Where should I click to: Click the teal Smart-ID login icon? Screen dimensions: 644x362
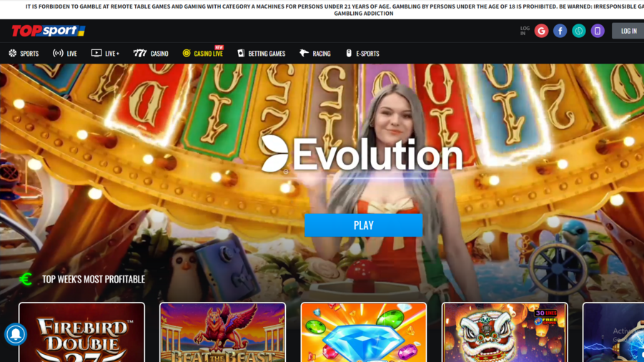579,31
